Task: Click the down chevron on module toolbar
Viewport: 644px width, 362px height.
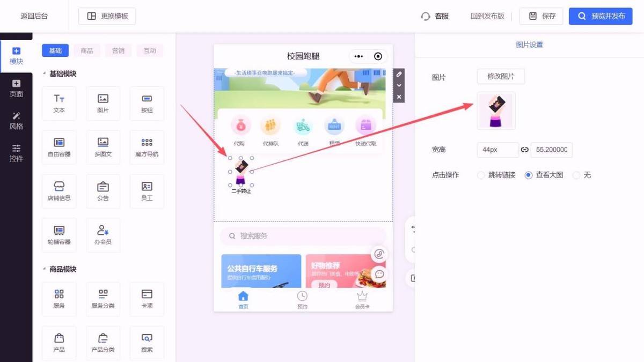Action: (399, 85)
